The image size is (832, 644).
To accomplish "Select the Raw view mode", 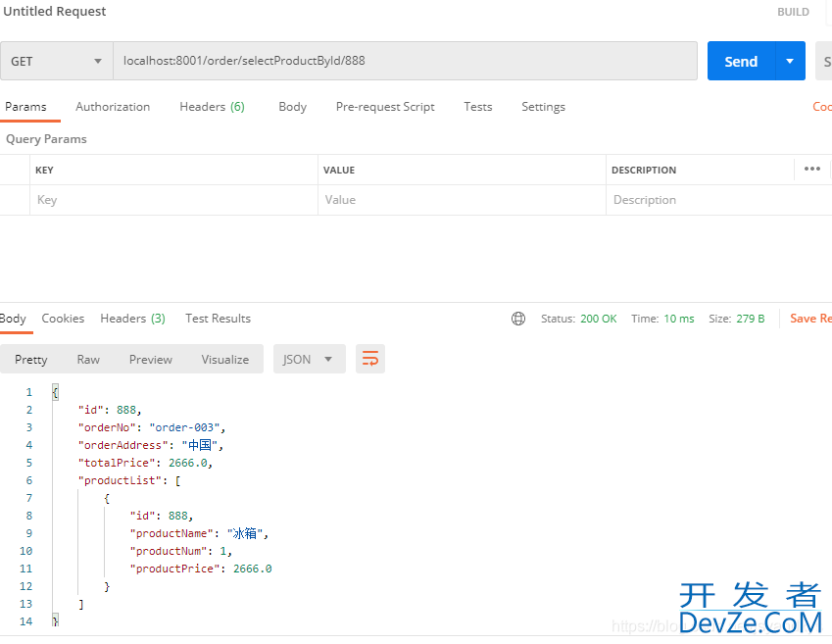I will (x=88, y=360).
